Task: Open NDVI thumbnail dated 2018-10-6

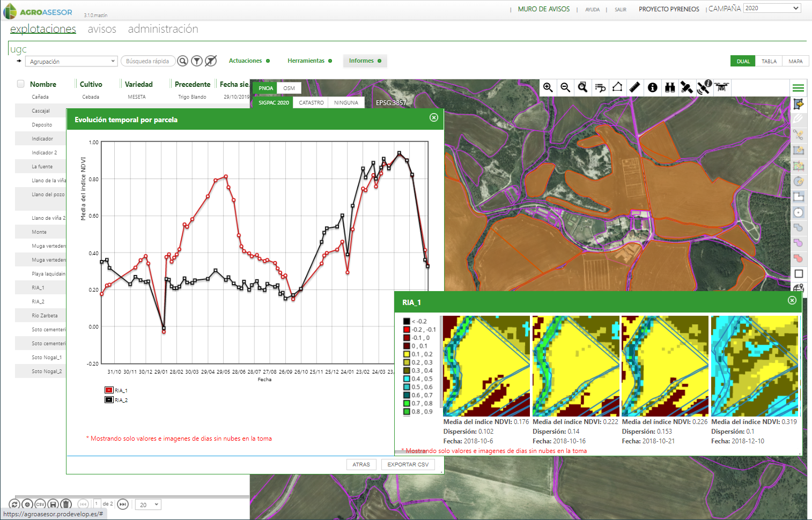Action: [x=486, y=366]
